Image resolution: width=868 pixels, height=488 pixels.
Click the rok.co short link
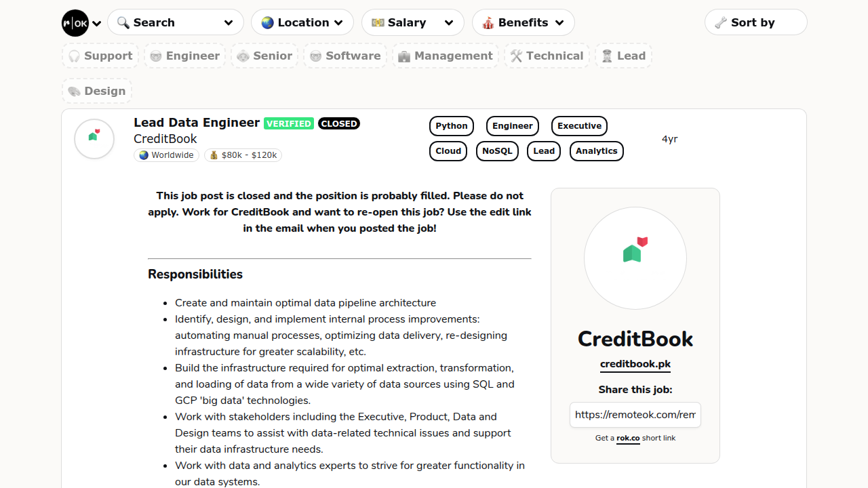628,438
